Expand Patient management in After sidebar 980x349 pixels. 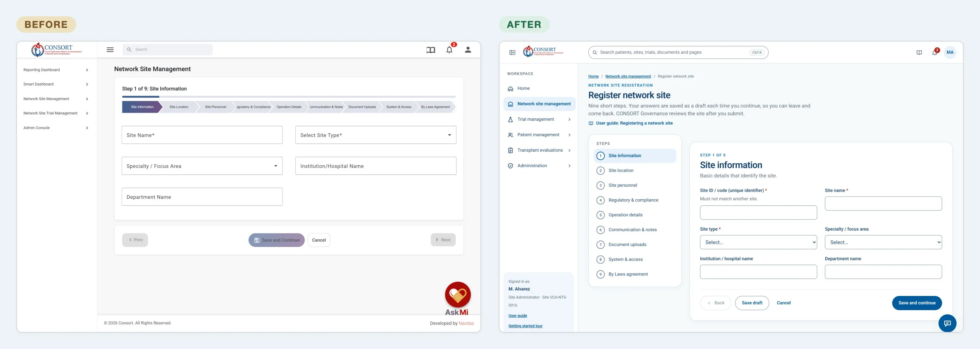click(539, 135)
